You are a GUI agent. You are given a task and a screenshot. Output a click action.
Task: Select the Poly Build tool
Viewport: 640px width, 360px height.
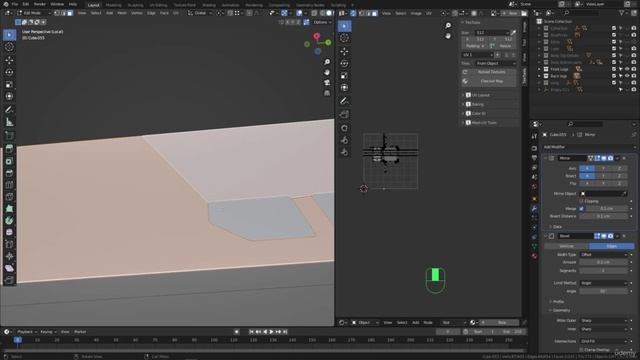9,209
